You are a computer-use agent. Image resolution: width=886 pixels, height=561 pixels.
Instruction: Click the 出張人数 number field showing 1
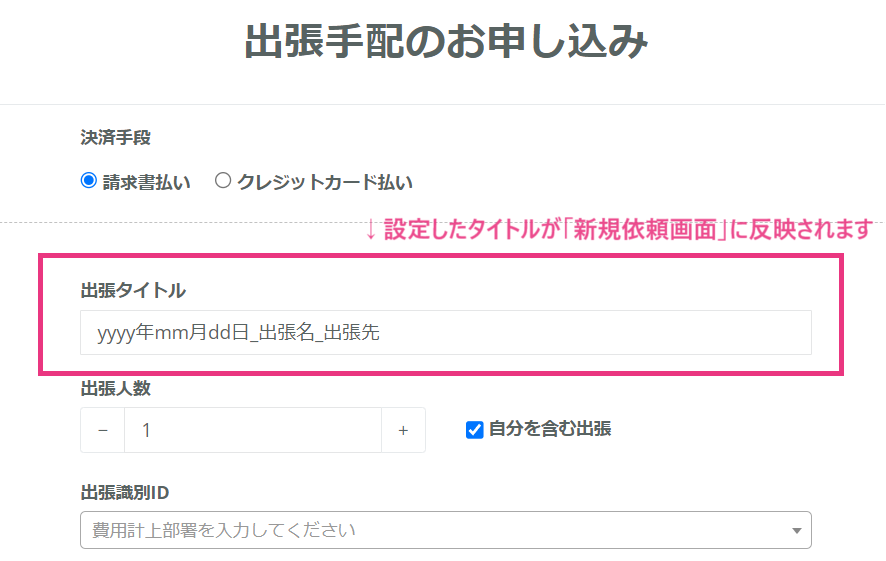252,430
